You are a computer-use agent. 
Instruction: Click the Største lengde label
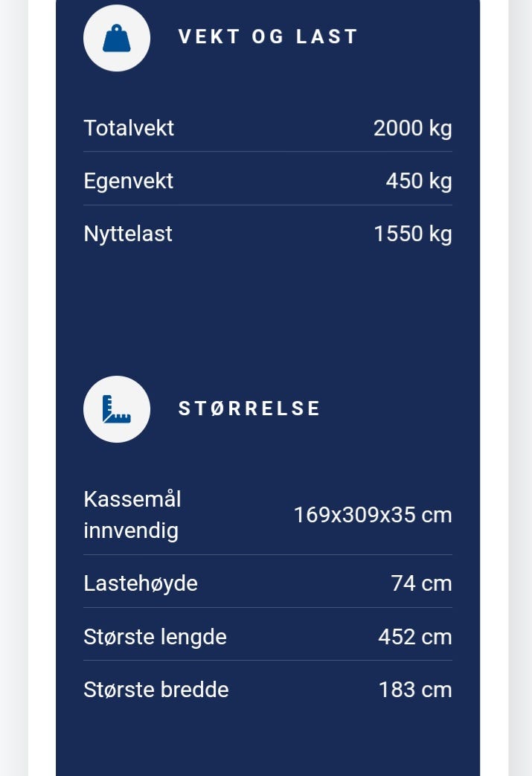[x=155, y=637]
